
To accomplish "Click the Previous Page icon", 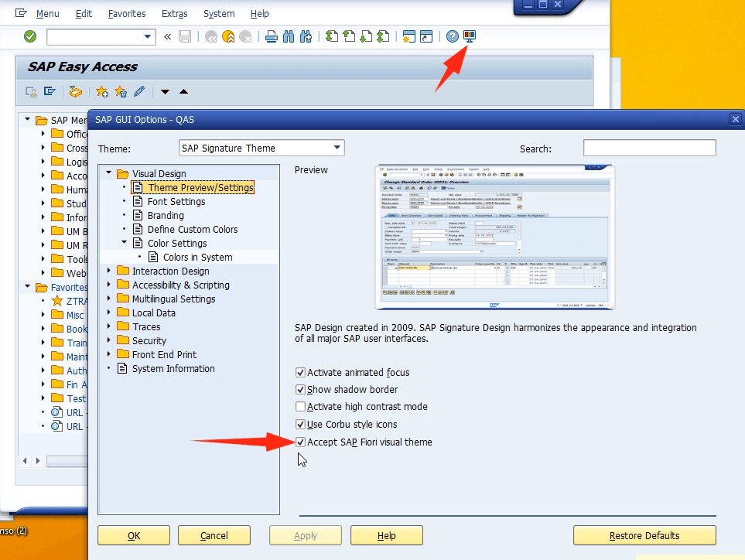I will click(349, 36).
